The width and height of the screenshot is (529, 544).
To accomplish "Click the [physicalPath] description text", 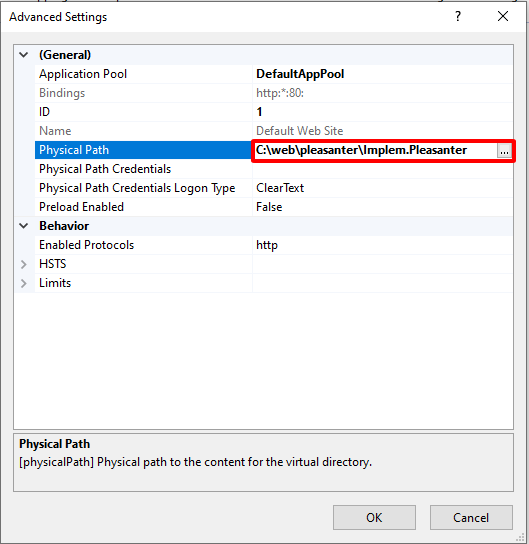I will coord(195,462).
